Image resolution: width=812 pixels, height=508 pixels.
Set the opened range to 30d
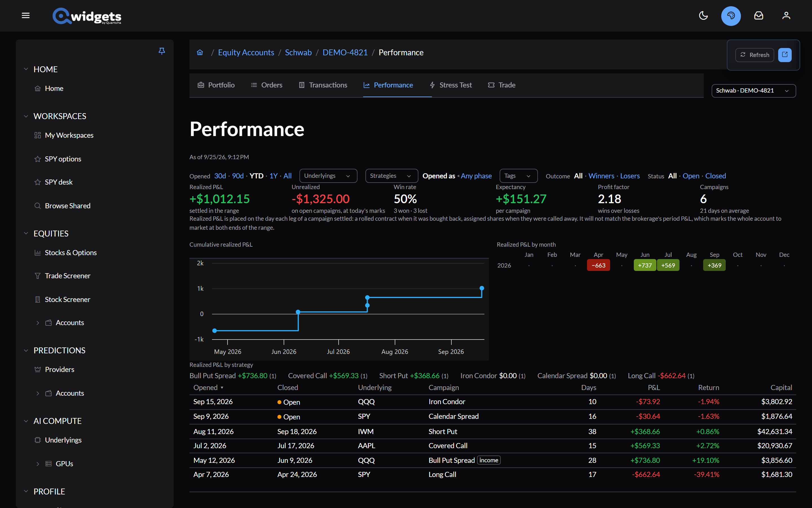[220, 176]
